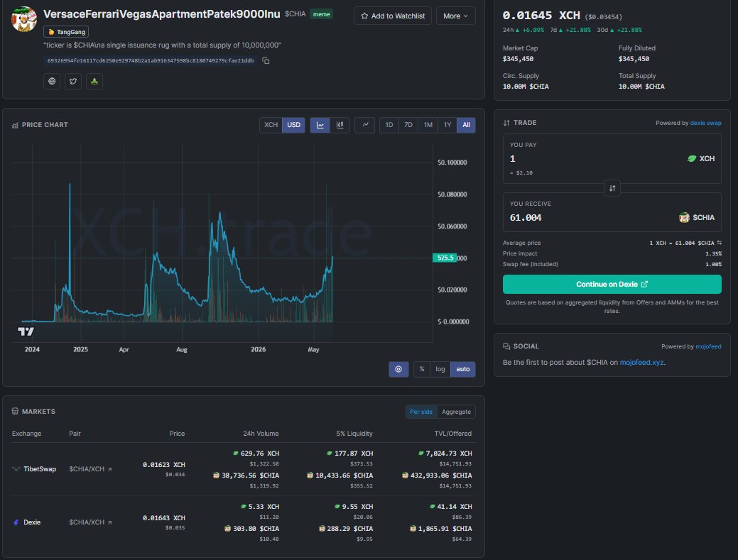Viewport: 738px width, 560px height.
Task: Click the swap direction arrows button
Action: [x=612, y=188]
